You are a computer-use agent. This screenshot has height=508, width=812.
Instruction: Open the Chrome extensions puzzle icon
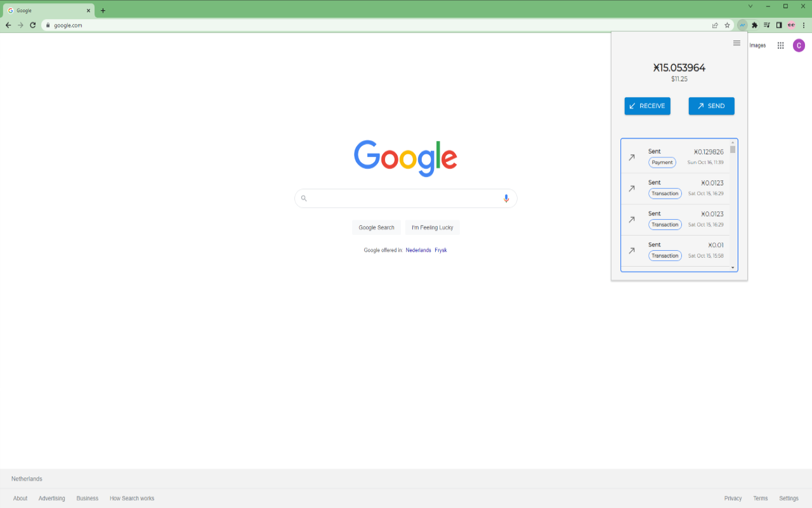754,25
